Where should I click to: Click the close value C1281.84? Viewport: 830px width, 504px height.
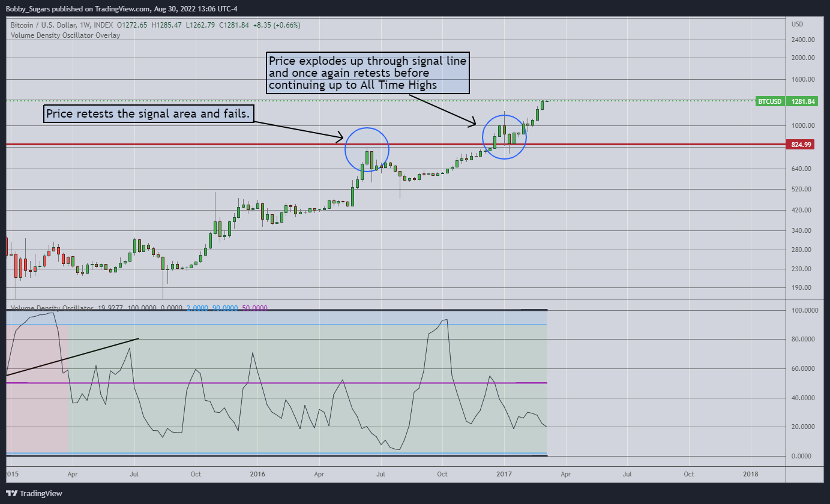tap(233, 25)
